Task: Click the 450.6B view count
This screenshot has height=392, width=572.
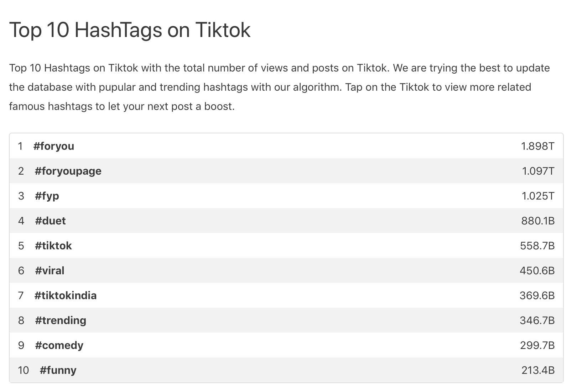Action: [537, 271]
